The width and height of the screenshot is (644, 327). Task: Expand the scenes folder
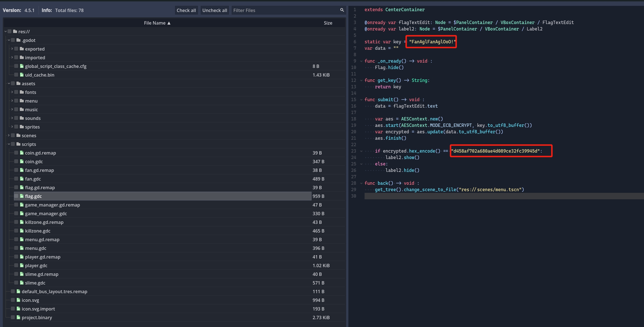pyautogui.click(x=9, y=135)
